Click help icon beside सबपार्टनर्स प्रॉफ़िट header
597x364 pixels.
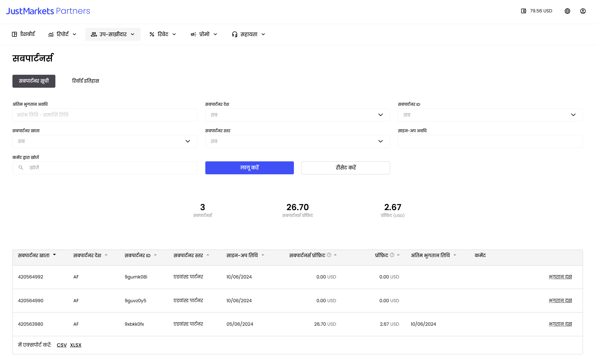[329, 255]
